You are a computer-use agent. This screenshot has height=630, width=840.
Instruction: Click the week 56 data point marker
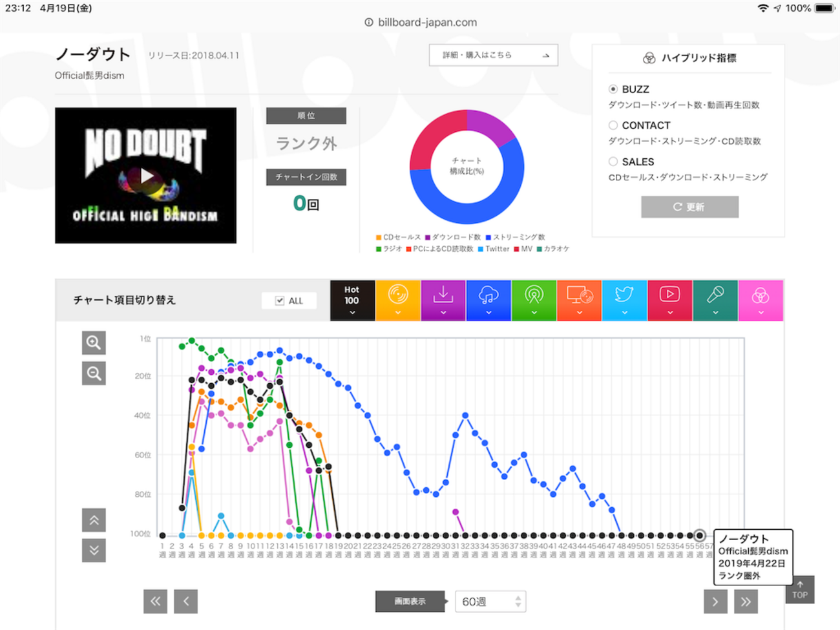coord(699,535)
